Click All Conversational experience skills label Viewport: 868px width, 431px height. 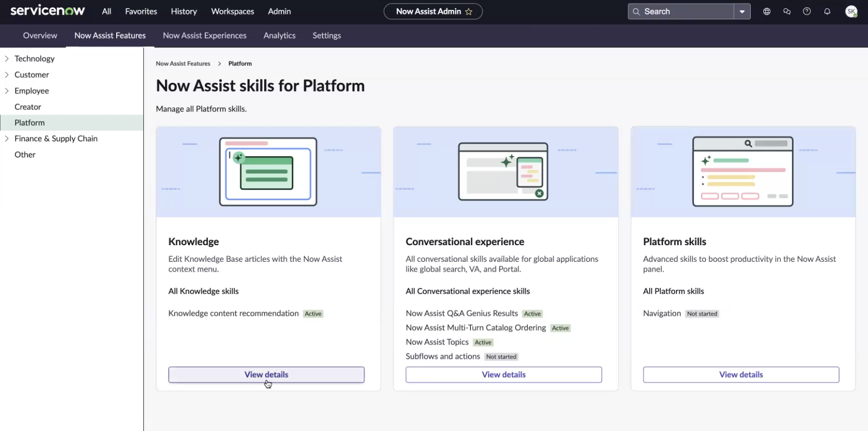(468, 291)
